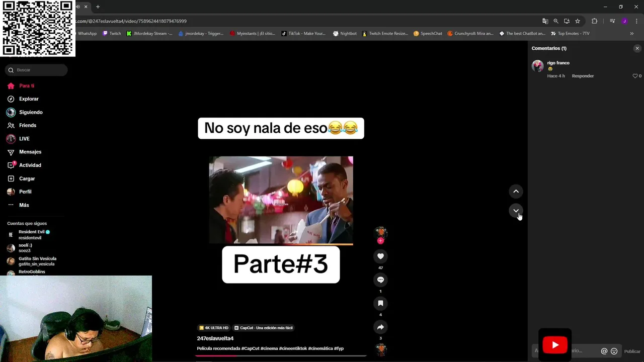Save video with the bookmark icon
Viewport: 644px width, 362px height.
(380, 303)
